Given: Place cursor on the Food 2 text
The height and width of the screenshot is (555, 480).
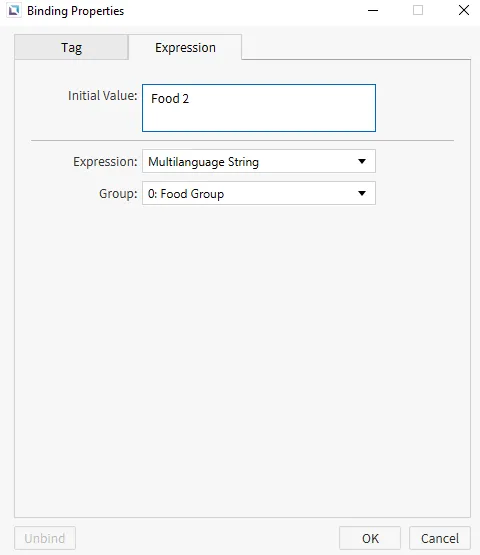Looking at the screenshot, I should pyautogui.click(x=170, y=98).
